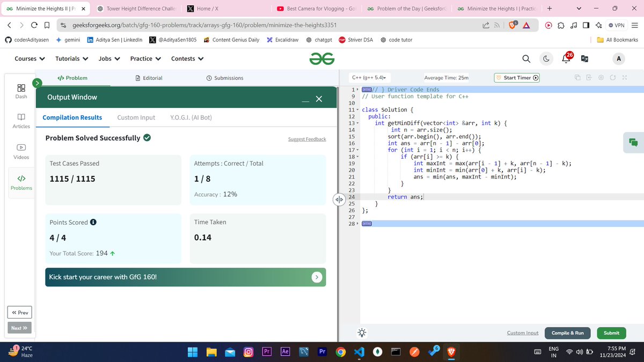The height and width of the screenshot is (362, 644).
Task: Open the Jobs dropdown menu
Action: (x=109, y=59)
